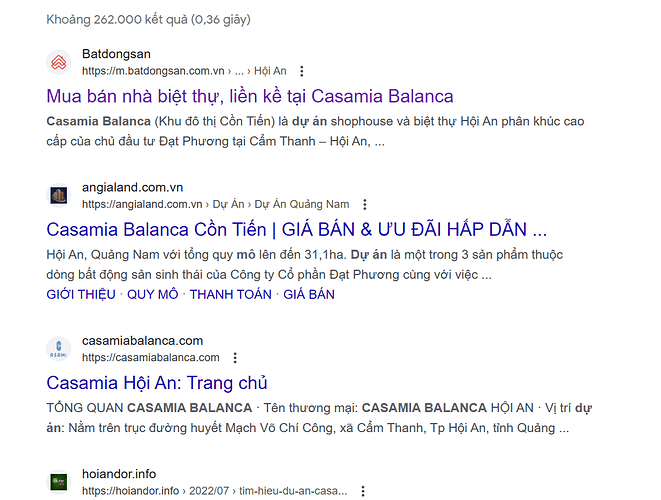Open 'Casamia Hội An: Trang chủ' result
Screen dimensions: 661x500
157,383
